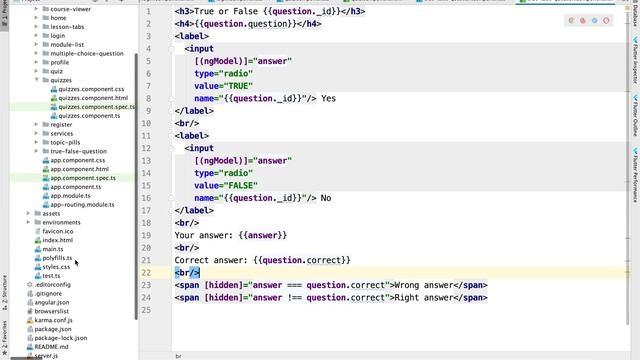
Task: Open preview in Opera browser icon
Action: 607,20
